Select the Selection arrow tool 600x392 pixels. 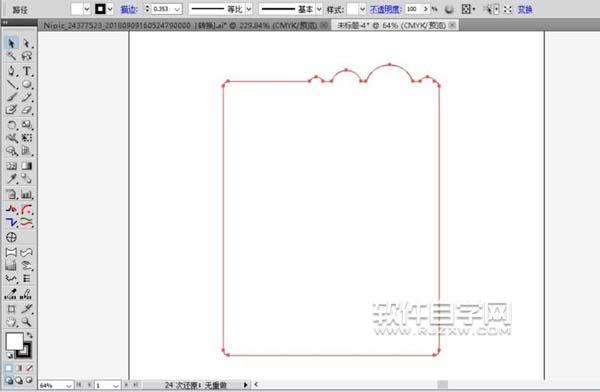coord(11,43)
